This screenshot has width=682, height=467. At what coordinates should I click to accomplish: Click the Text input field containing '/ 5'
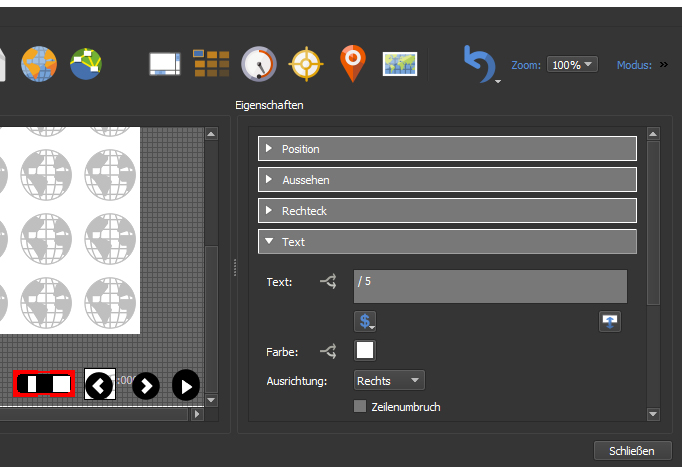pyautogui.click(x=490, y=286)
